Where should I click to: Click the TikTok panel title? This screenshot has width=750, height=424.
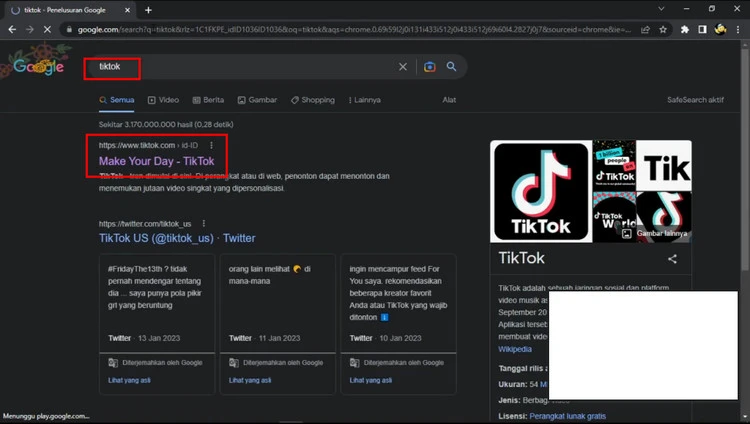point(521,258)
